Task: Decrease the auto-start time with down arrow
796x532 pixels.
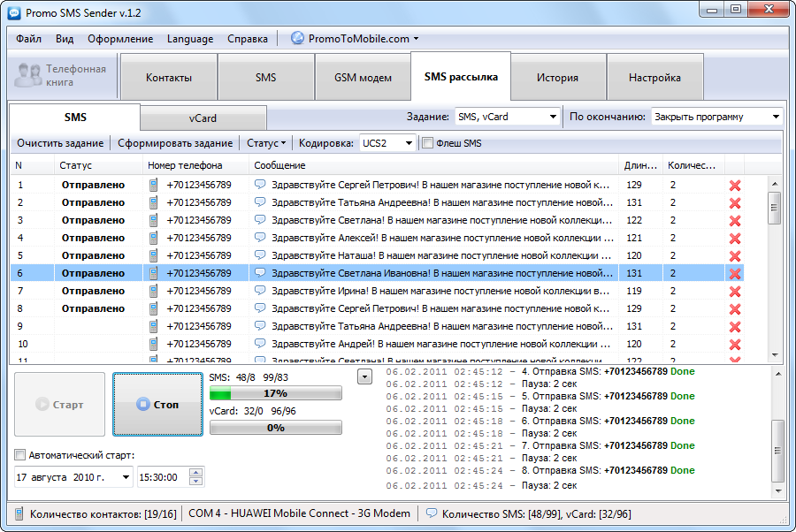Action: 196,482
